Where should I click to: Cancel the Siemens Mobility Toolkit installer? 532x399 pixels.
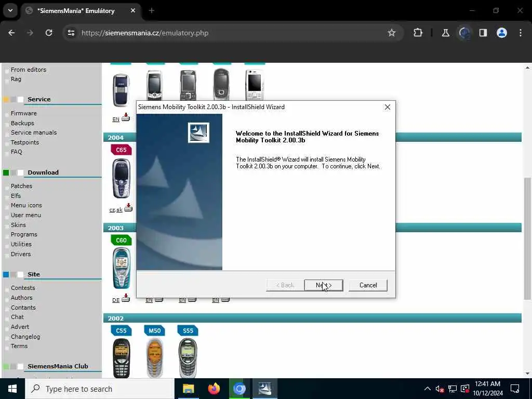pos(368,285)
